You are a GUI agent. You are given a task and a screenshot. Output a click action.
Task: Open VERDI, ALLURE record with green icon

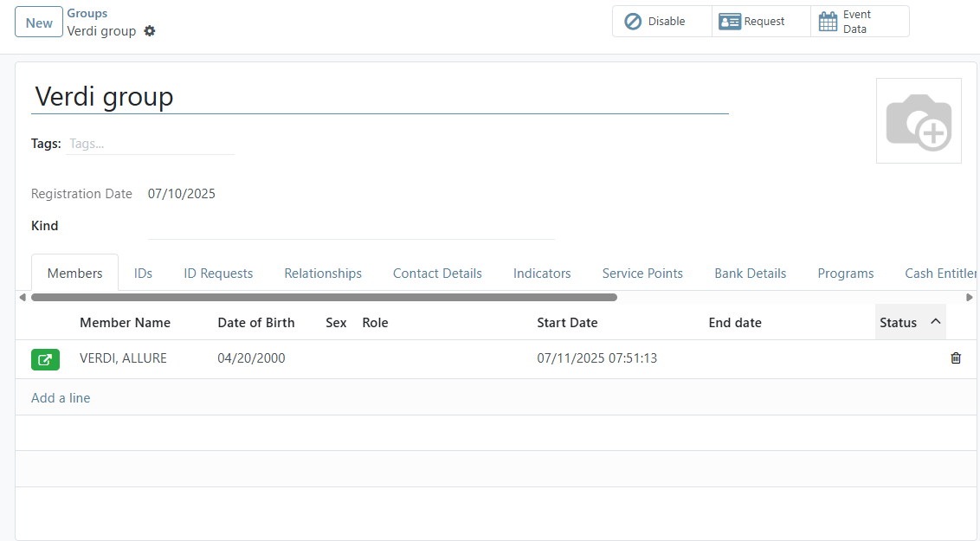pyautogui.click(x=45, y=358)
